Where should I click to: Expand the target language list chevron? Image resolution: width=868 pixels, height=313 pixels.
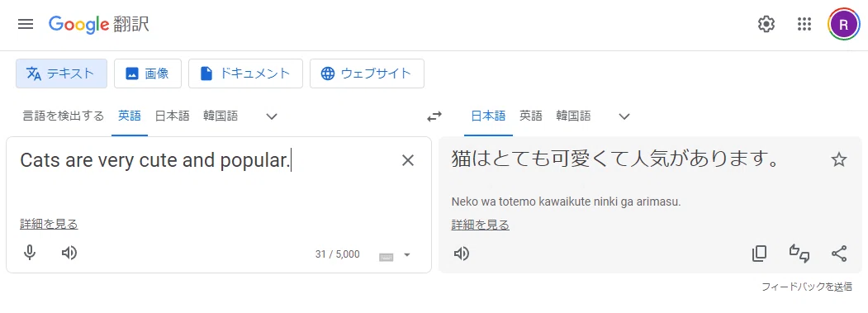point(624,116)
